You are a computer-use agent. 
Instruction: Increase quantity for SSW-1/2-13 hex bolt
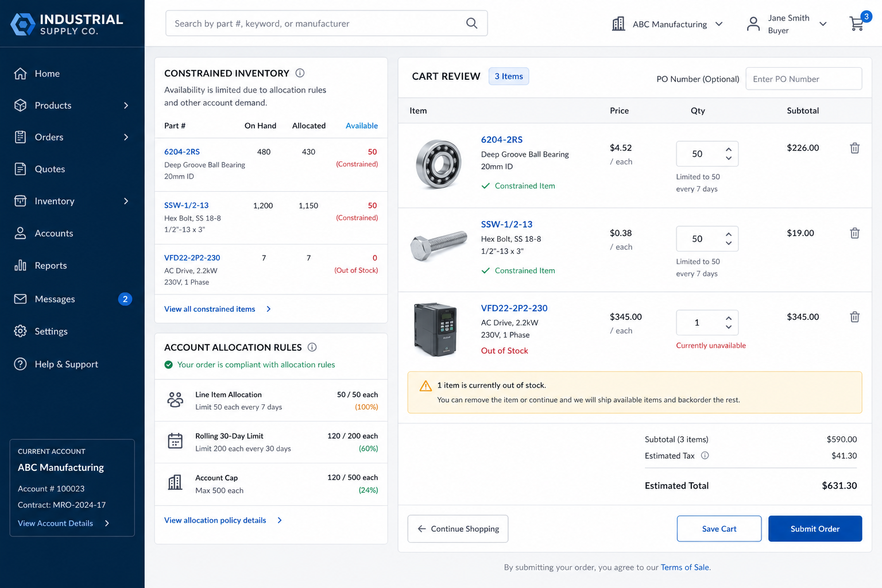coord(729,234)
